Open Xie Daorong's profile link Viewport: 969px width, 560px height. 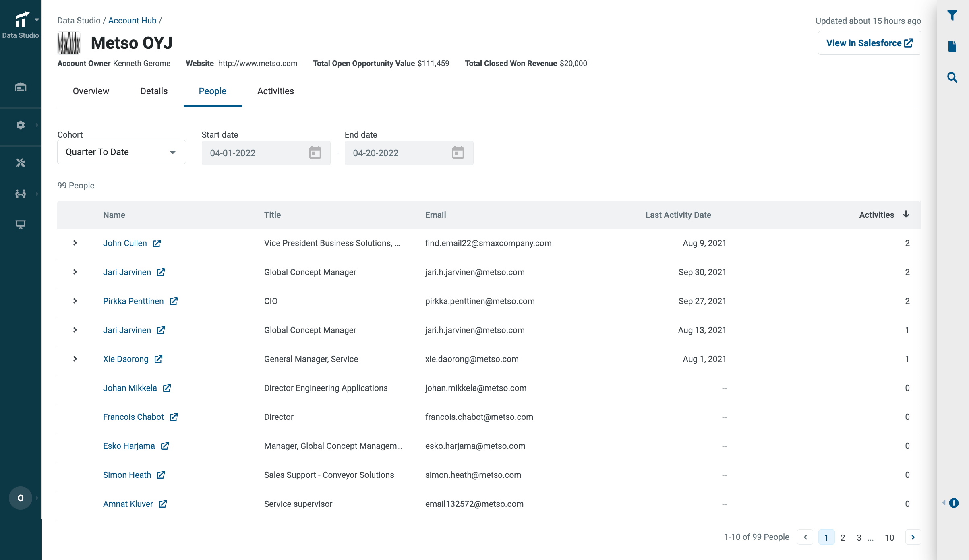coord(126,359)
